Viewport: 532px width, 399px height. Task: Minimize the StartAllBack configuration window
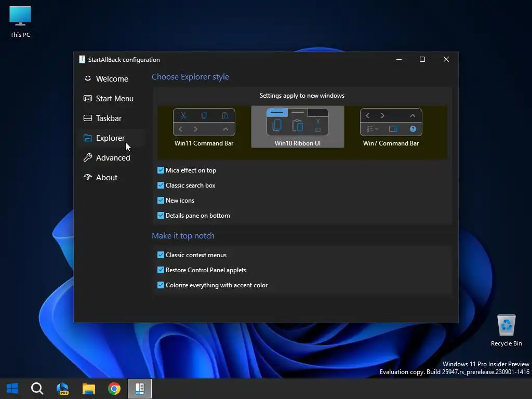pos(399,59)
